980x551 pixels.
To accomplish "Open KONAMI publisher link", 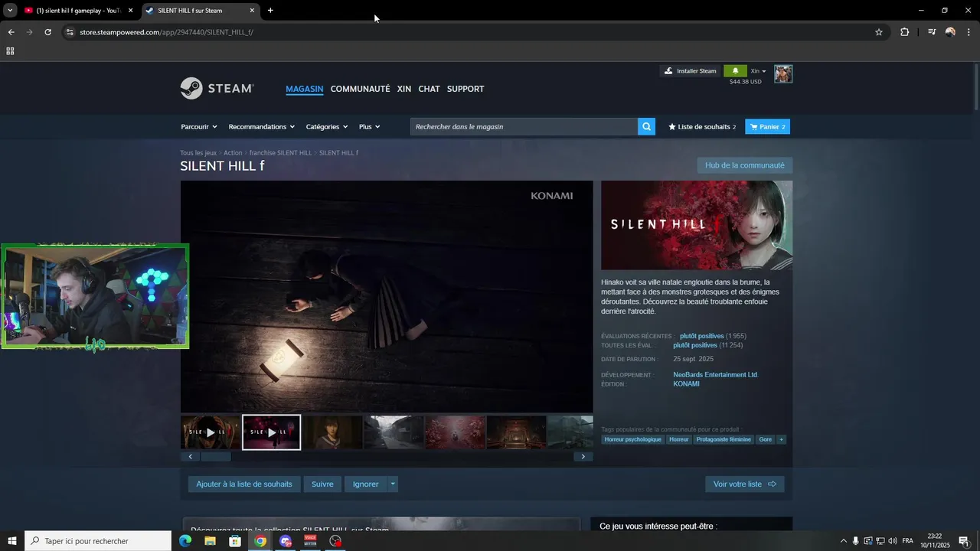I will click(x=686, y=384).
